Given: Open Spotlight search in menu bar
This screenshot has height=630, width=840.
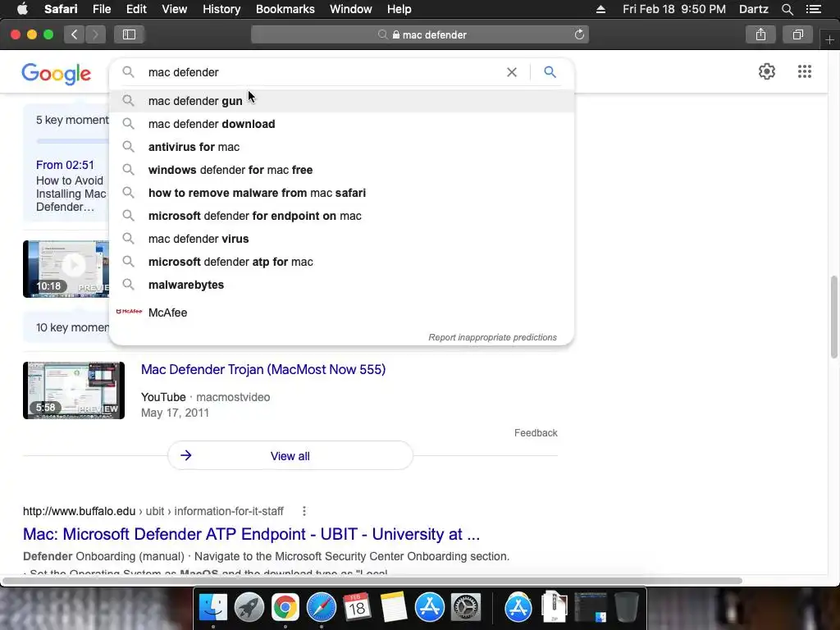Looking at the screenshot, I should tap(787, 9).
